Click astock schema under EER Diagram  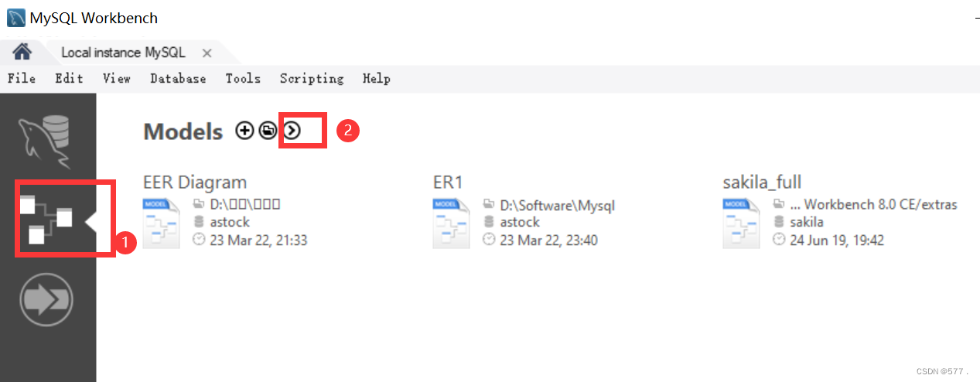230,222
